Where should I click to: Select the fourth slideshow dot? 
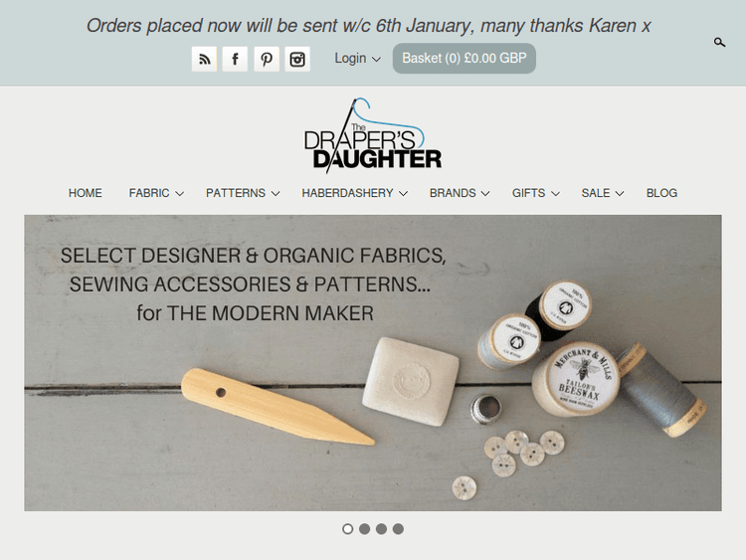pos(398,528)
